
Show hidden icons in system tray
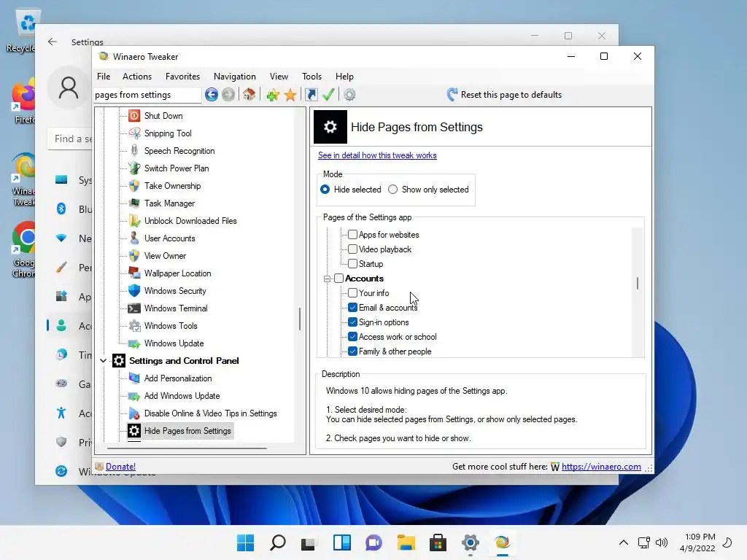(623, 542)
